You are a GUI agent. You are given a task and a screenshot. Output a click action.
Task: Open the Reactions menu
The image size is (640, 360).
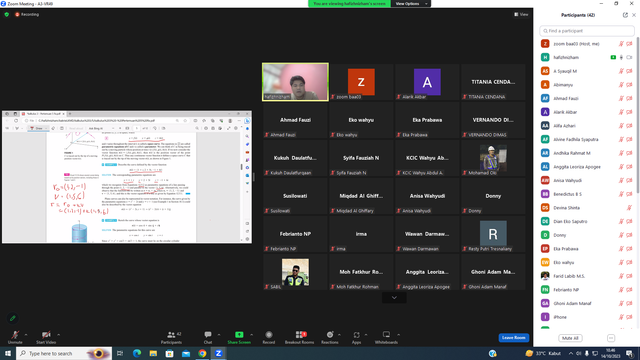click(330, 337)
